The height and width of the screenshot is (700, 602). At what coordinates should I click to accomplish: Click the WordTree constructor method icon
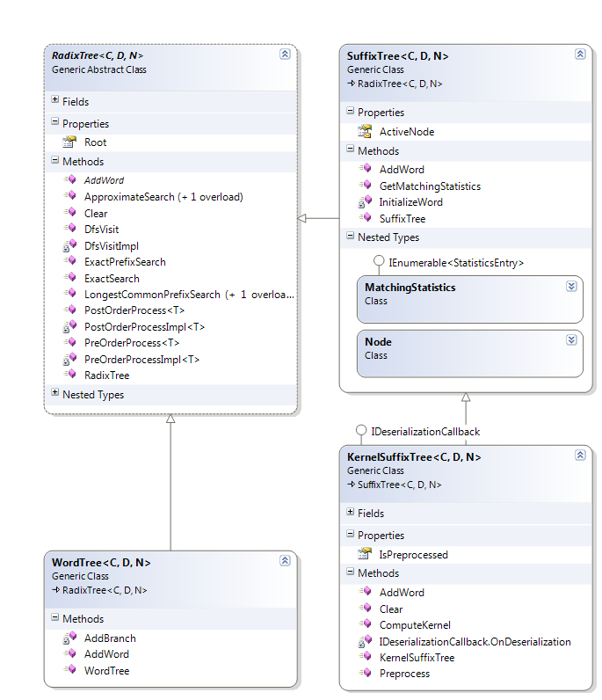tap(69, 669)
